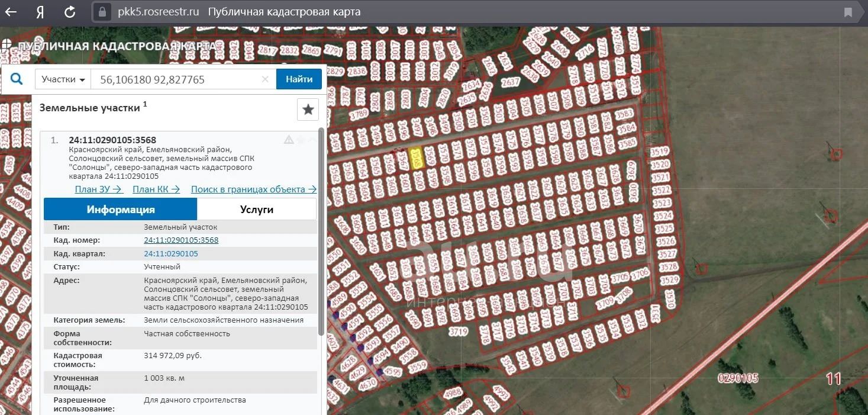Click the Кадастровая стоимость row label
Image resolution: width=868 pixels, height=415 pixels.
(78, 360)
